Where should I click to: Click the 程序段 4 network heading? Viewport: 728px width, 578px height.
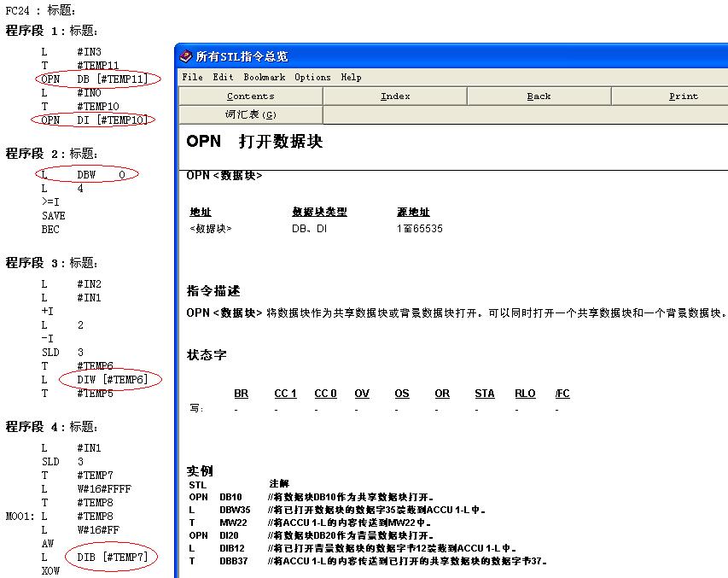[51, 427]
